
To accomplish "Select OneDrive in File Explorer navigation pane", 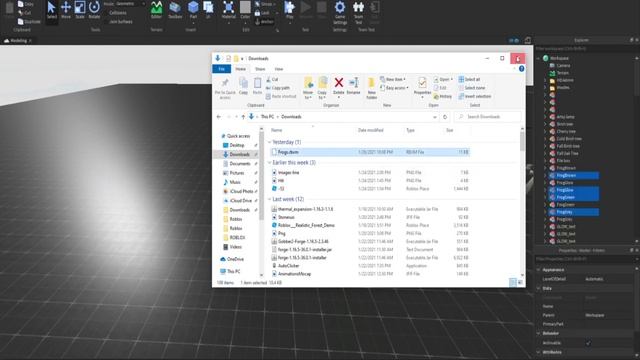I will click(x=232, y=259).
